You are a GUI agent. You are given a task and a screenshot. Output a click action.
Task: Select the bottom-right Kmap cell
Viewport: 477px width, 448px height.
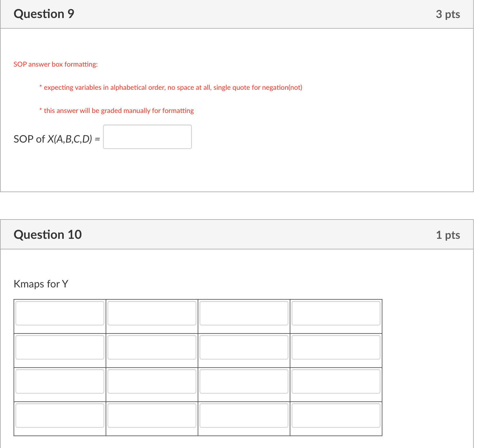click(336, 415)
